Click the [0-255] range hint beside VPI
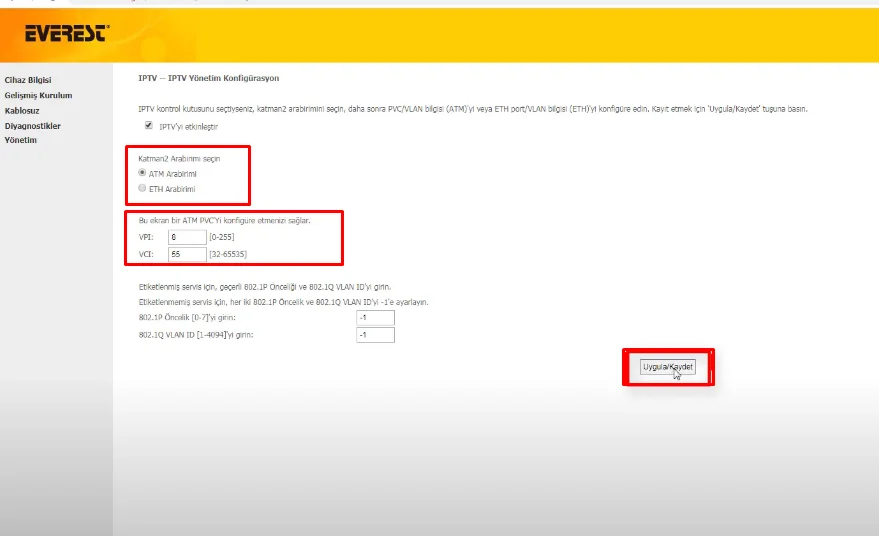 pyautogui.click(x=222, y=237)
